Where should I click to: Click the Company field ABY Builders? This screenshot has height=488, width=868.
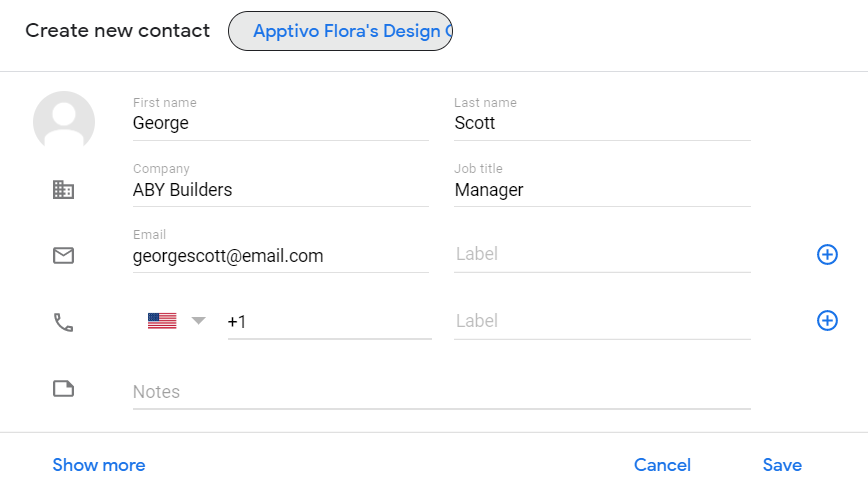point(280,190)
